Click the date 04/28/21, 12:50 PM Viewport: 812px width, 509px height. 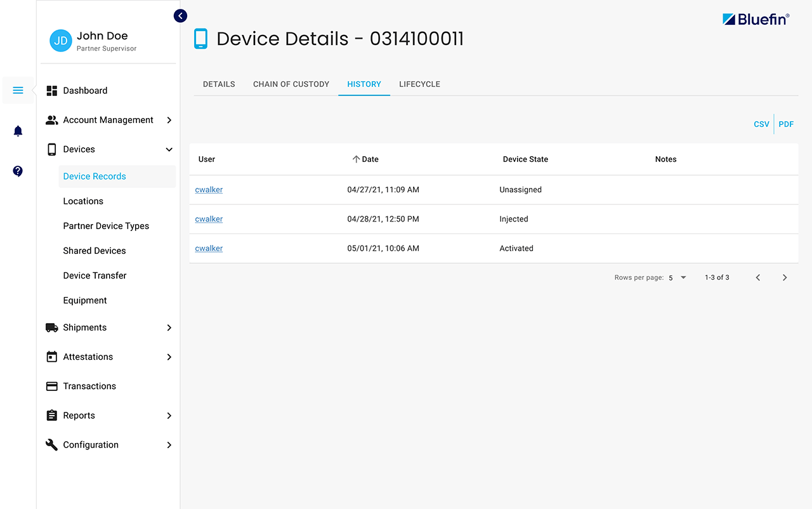click(383, 219)
